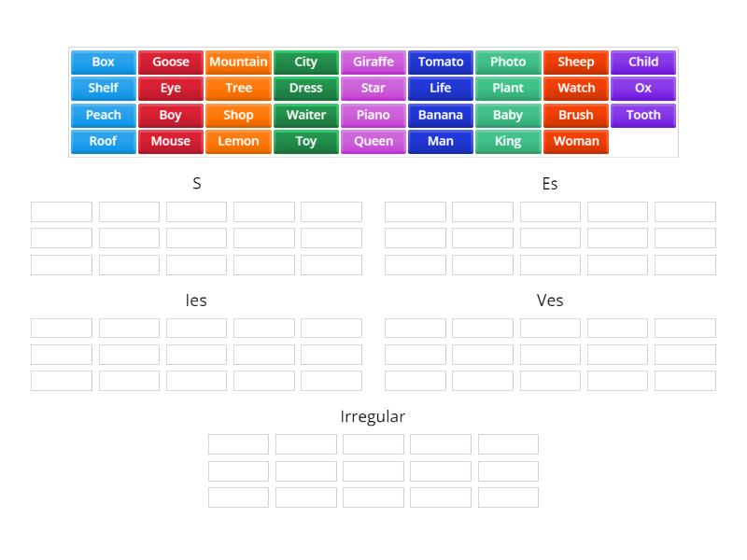Viewport: 747px width, 560px height.
Task: Click the purple Child tile
Action: pos(643,63)
